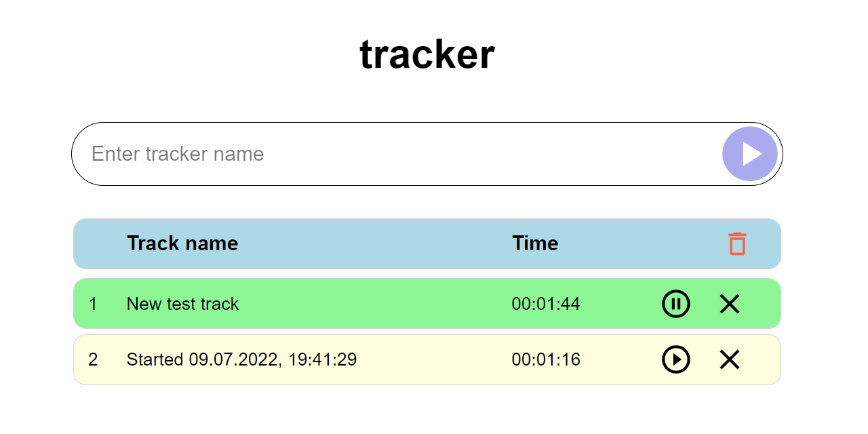
Task: Click the Time column header
Action: 535,243
